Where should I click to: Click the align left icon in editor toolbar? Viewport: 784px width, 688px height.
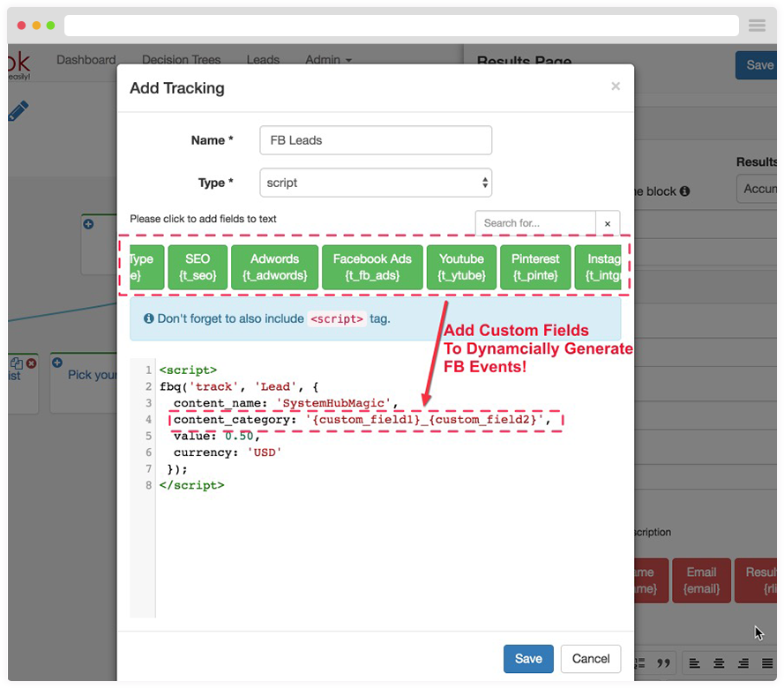click(695, 663)
